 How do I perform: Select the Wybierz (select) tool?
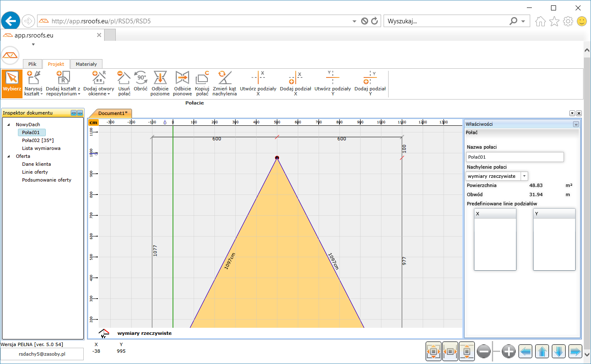click(x=12, y=83)
